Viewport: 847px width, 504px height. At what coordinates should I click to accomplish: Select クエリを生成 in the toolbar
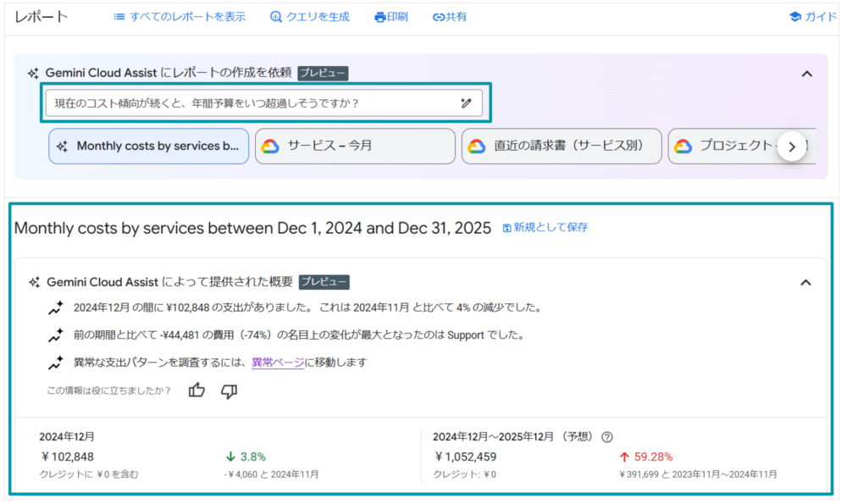coord(309,17)
